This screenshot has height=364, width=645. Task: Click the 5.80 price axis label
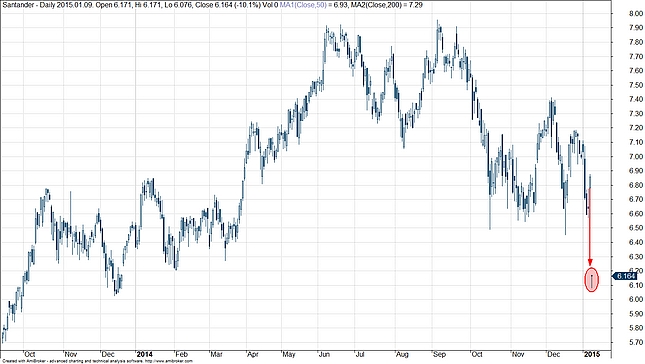tap(636, 328)
